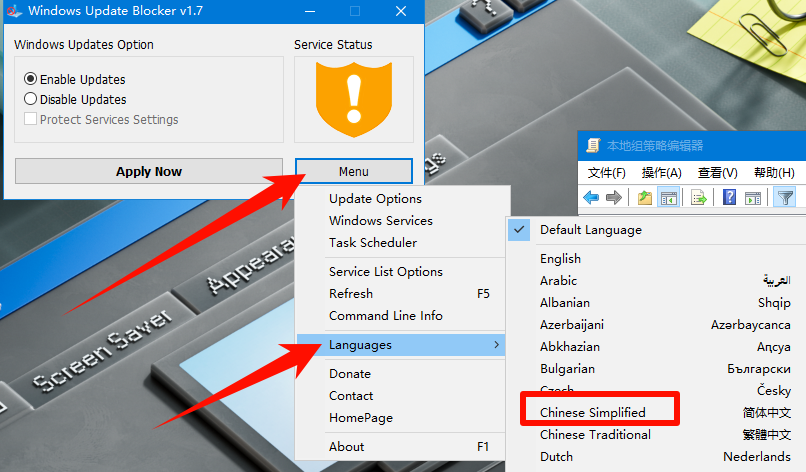Open help with the blue question mark icon
The width and height of the screenshot is (806, 472).
click(729, 197)
